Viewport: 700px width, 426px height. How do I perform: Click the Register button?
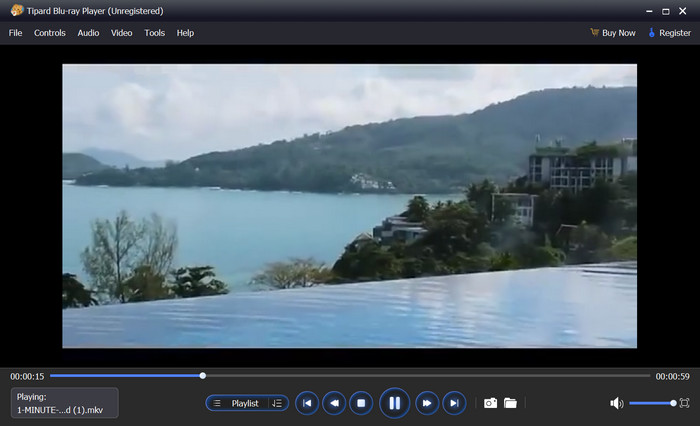669,33
